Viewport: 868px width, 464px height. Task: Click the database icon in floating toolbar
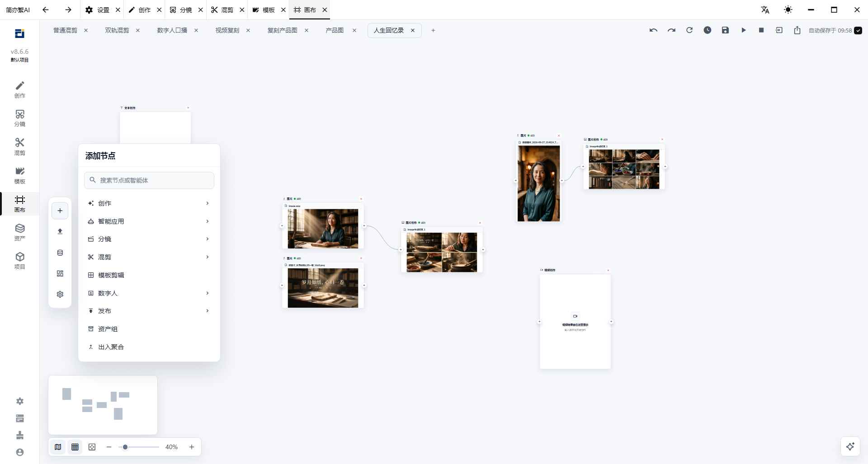coord(60,253)
